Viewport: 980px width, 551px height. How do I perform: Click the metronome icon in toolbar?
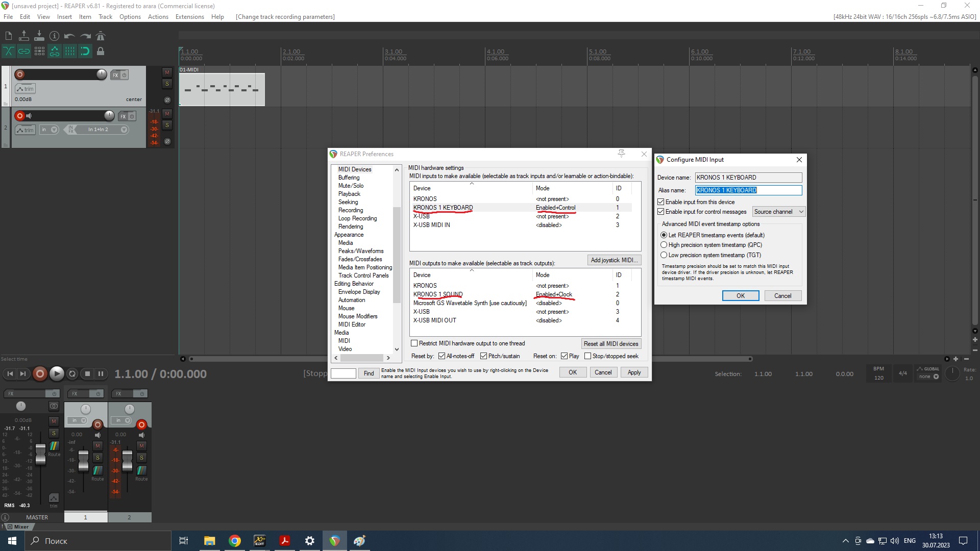tap(101, 36)
